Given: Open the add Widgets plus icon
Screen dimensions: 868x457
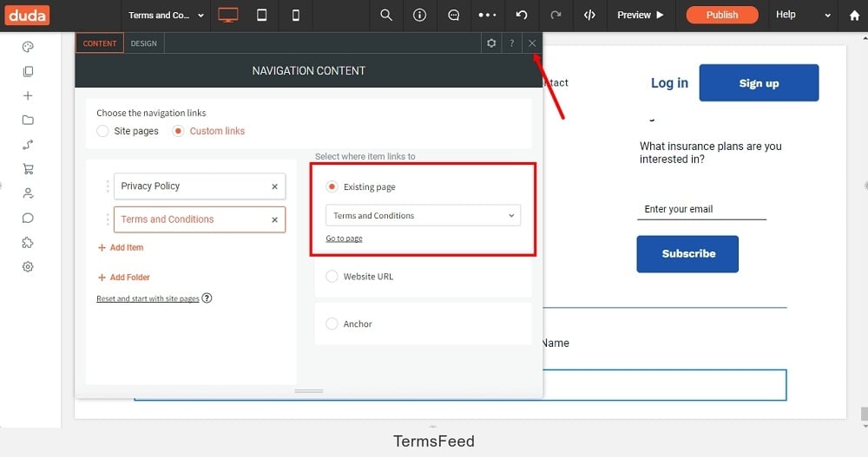Looking at the screenshot, I should [28, 95].
